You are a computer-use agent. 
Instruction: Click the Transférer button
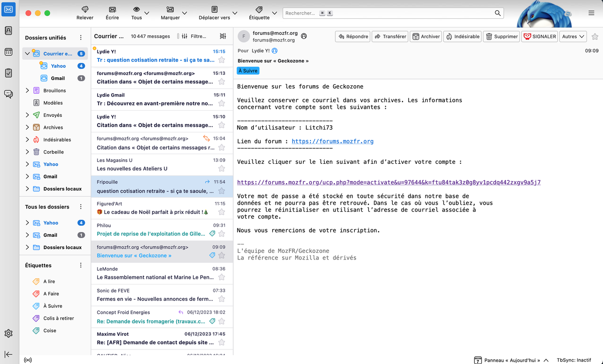(x=390, y=36)
